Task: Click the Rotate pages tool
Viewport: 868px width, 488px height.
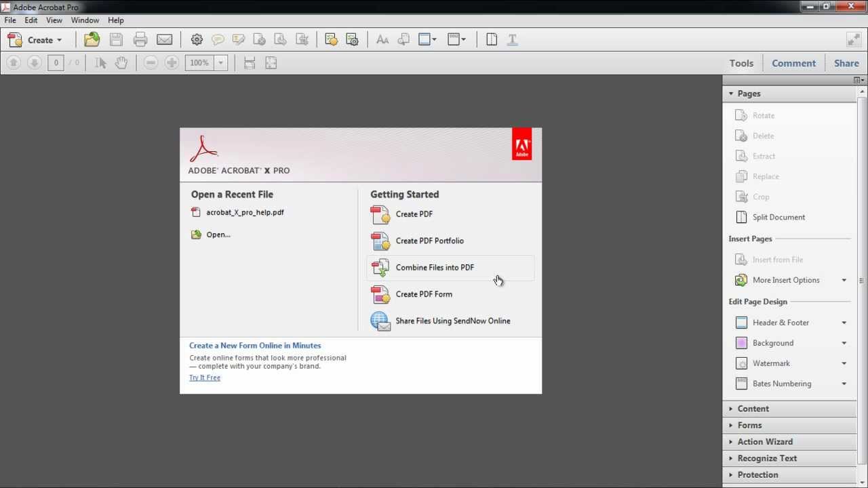Action: click(755, 115)
